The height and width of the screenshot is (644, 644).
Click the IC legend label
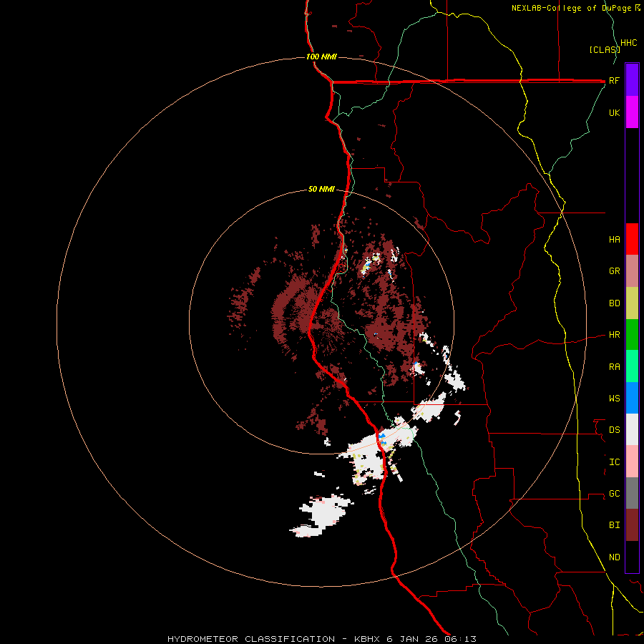click(614, 462)
